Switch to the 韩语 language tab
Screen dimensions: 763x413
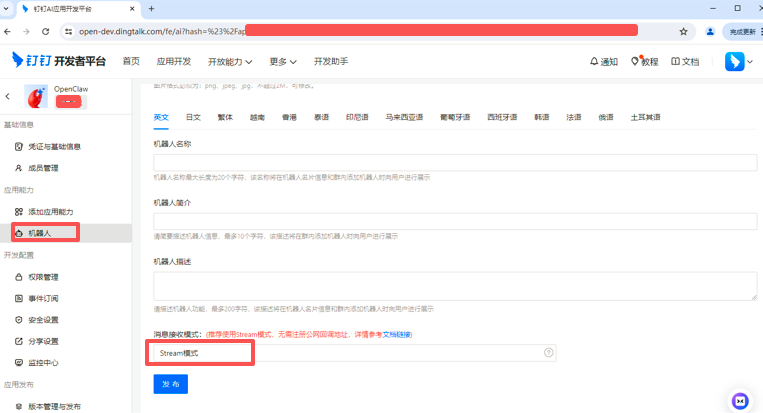click(542, 117)
